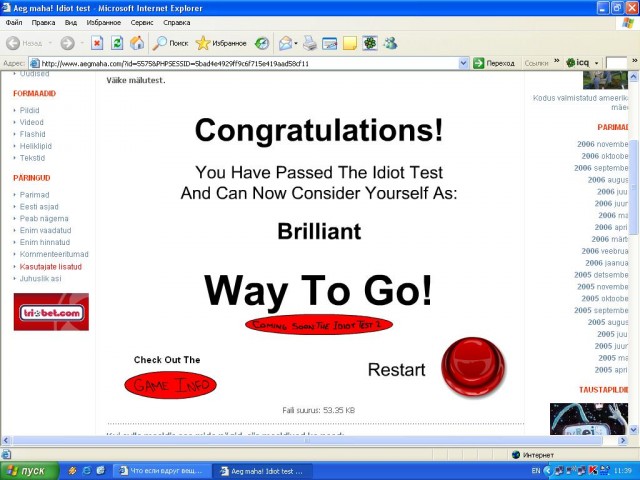Open the Kasutajate lisatud link
Screen dimensions: 640x480
coord(51,267)
